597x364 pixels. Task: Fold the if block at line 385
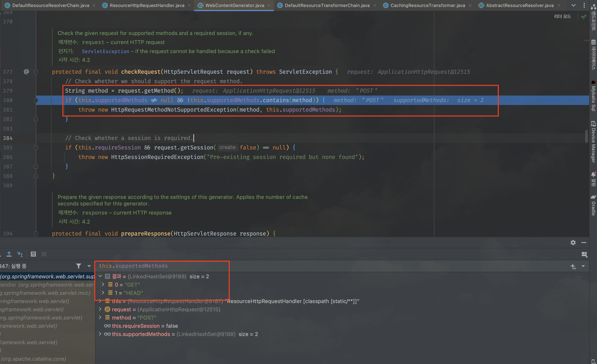36,148
